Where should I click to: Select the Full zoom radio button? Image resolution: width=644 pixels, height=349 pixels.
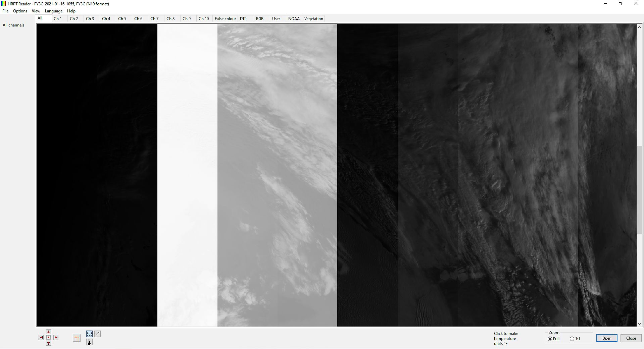tap(553, 339)
